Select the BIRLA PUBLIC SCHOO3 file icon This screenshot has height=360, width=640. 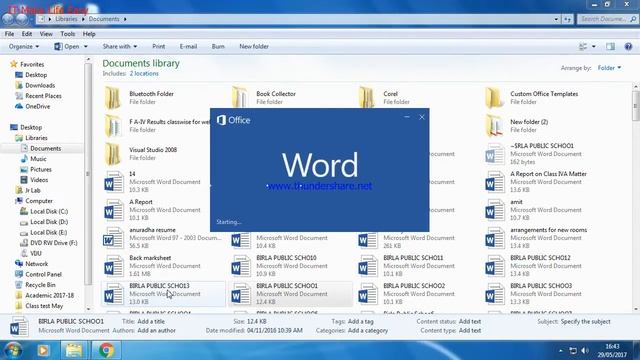[x=494, y=294]
